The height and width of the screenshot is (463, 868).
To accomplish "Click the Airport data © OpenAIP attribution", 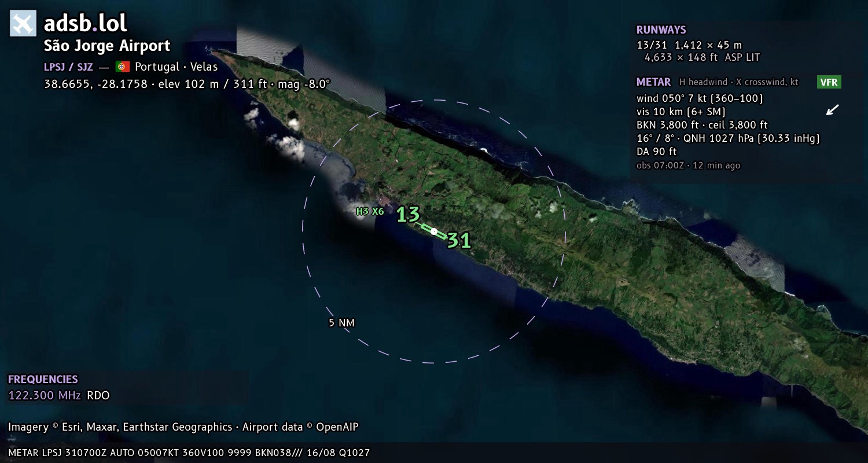I will pos(300,427).
